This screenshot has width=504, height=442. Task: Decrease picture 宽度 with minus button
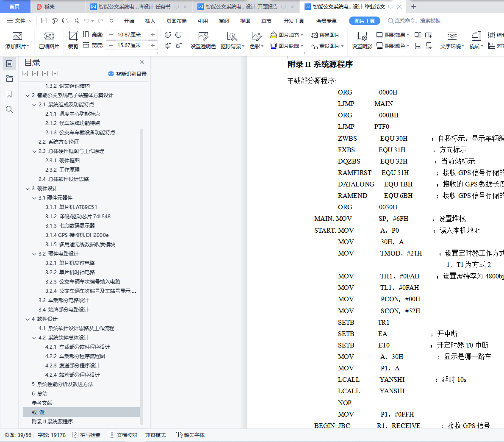pyautogui.click(x=111, y=45)
